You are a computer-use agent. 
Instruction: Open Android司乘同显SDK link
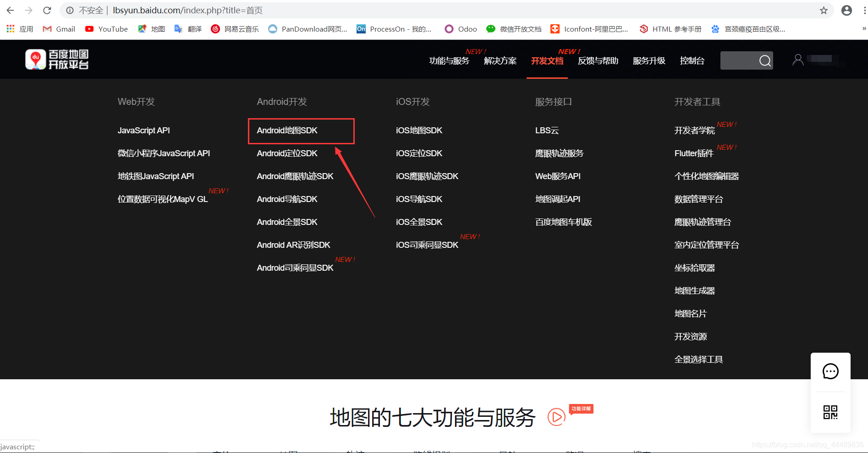pos(295,268)
